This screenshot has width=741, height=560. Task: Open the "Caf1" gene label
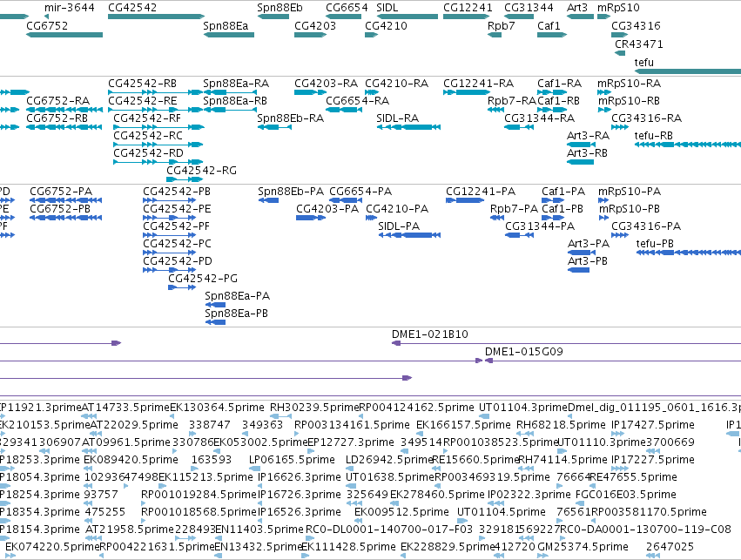[549, 25]
